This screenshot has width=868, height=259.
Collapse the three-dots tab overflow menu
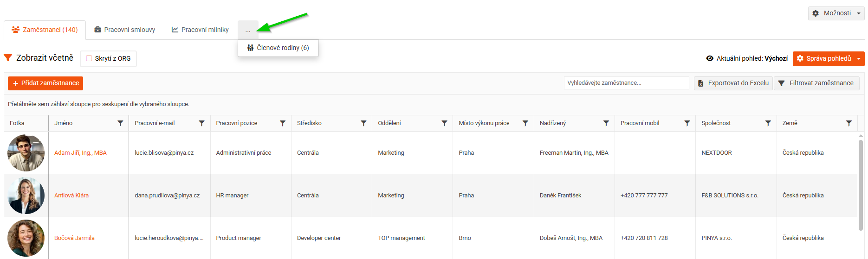[x=248, y=30]
